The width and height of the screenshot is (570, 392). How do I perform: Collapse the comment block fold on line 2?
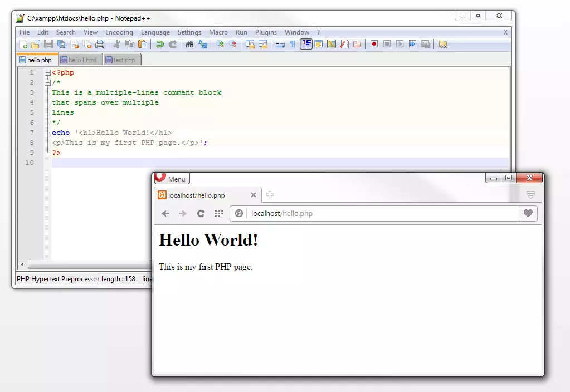[48, 82]
